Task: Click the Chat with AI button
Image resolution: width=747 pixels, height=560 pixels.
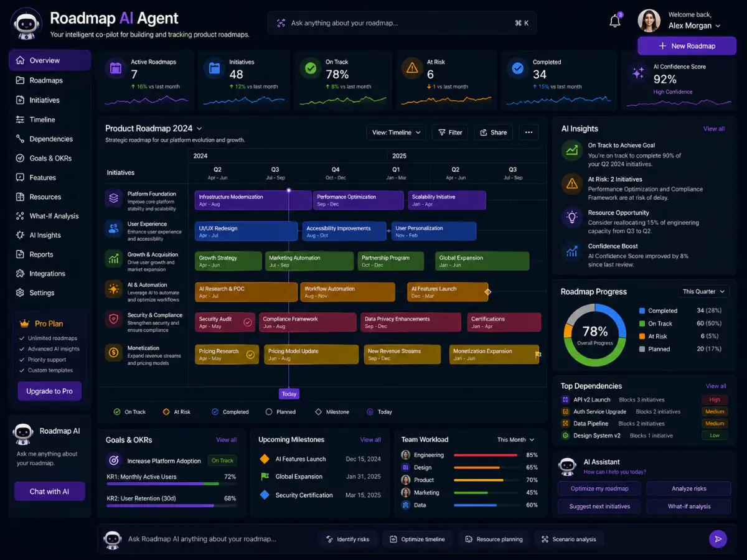Action: pyautogui.click(x=49, y=491)
